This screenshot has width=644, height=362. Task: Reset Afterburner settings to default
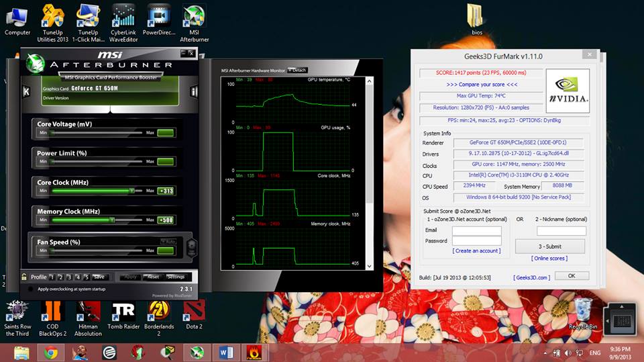pyautogui.click(x=153, y=277)
